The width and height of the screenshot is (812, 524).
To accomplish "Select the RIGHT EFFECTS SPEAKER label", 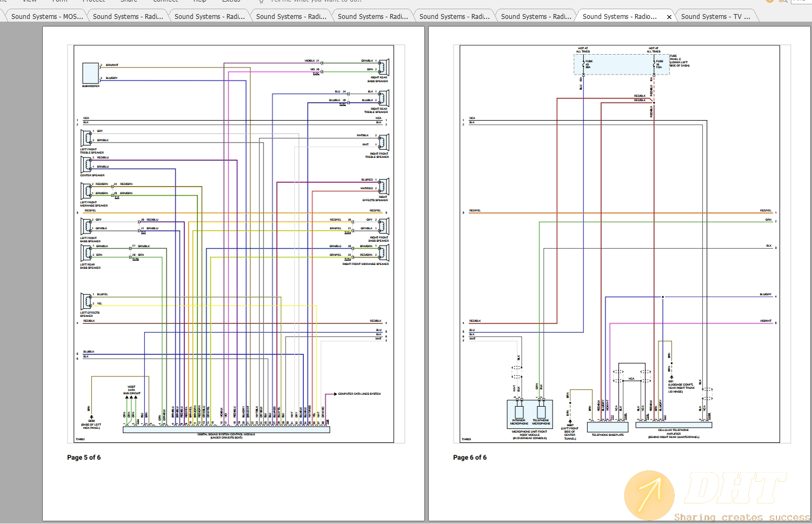I will tap(375, 198).
